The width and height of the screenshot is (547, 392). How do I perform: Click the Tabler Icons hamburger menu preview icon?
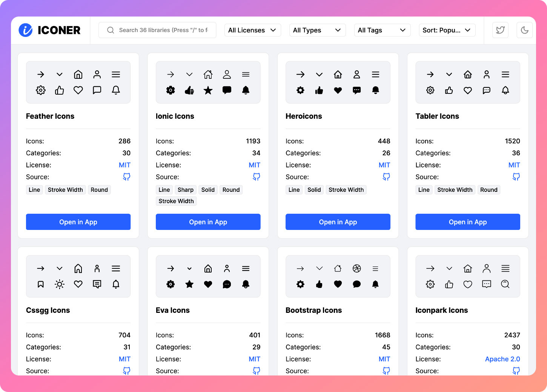(506, 75)
